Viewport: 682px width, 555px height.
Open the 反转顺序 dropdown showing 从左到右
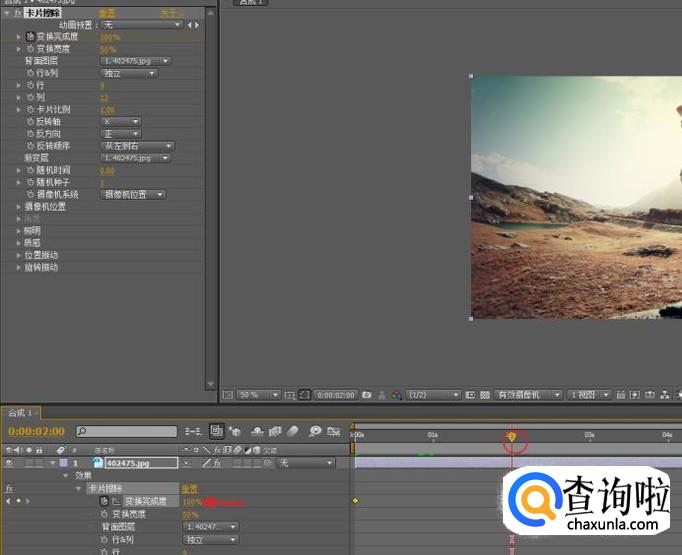coord(136,146)
